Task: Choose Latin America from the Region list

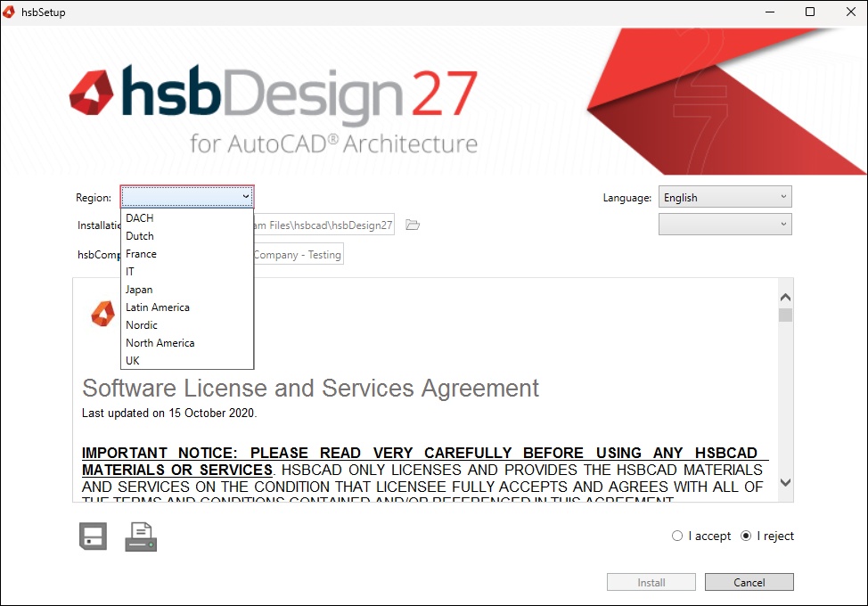Action: pos(187,307)
